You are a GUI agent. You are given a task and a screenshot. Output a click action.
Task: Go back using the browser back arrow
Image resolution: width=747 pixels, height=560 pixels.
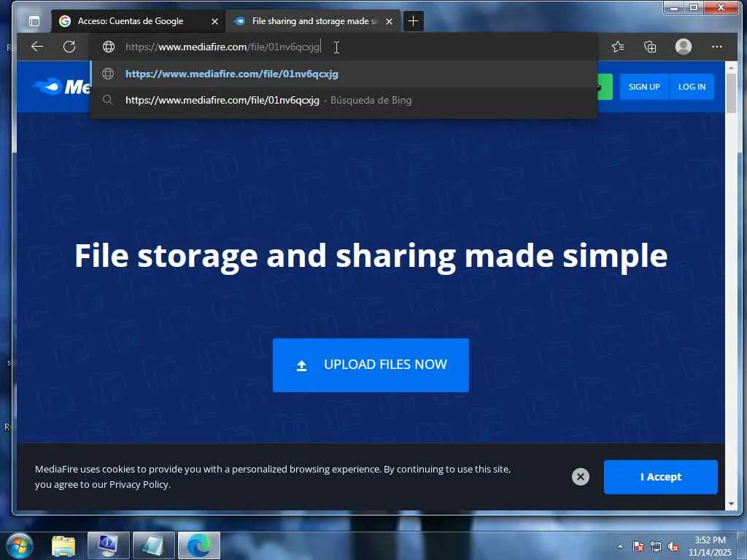pyautogui.click(x=37, y=47)
